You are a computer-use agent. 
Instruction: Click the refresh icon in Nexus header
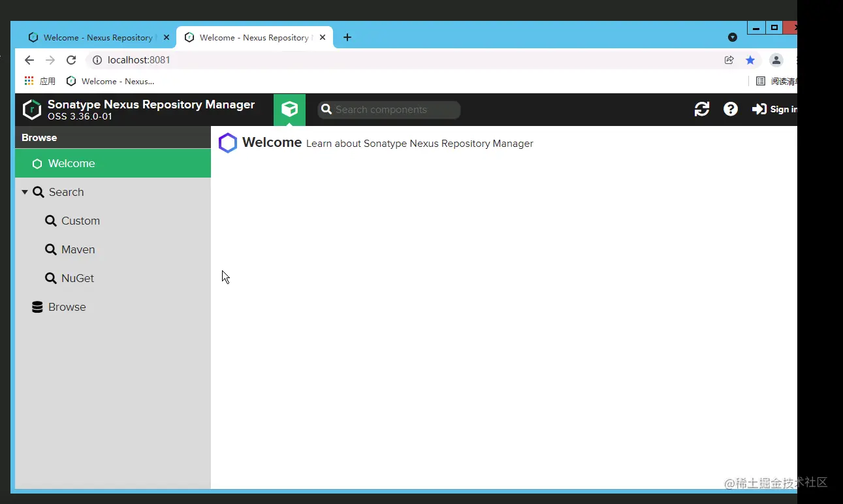(702, 110)
